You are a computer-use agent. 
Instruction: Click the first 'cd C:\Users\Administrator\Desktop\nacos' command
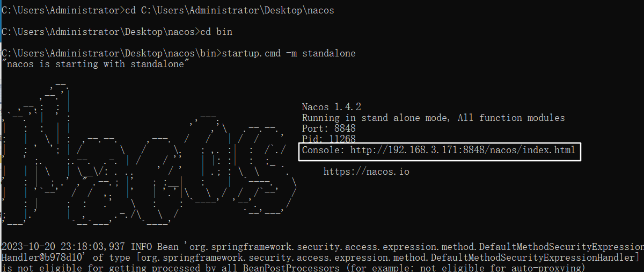(x=229, y=10)
